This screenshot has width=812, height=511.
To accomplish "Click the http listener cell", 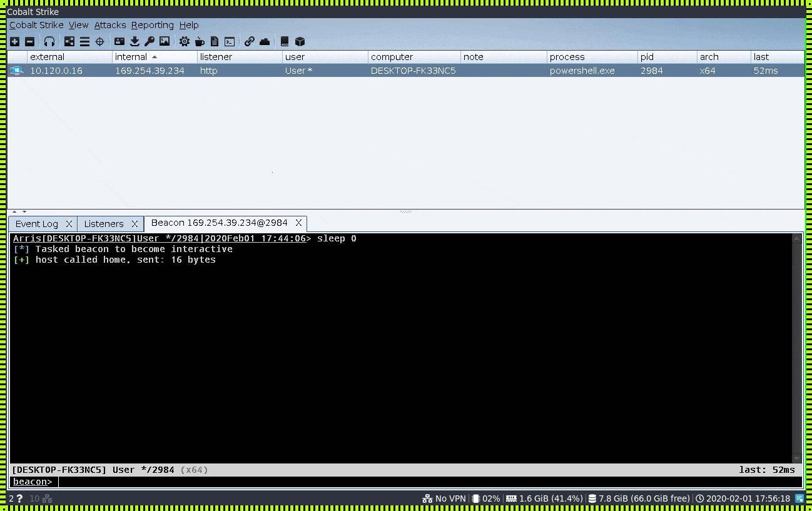I will tap(240, 71).
